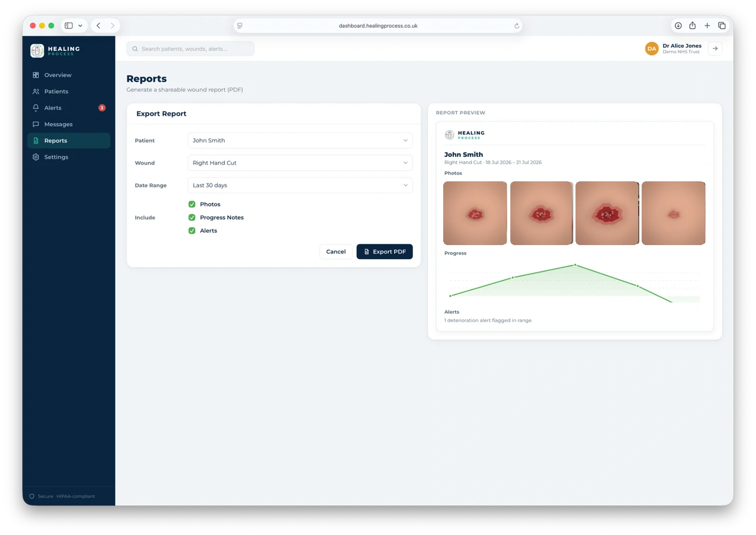Click the DA user avatar
The height and width of the screenshot is (535, 756).
pos(652,49)
